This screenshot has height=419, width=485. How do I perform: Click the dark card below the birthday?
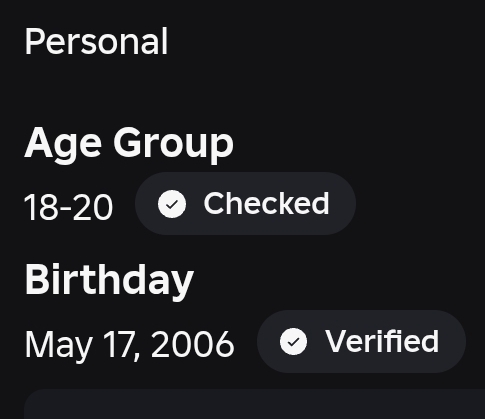[254, 404]
